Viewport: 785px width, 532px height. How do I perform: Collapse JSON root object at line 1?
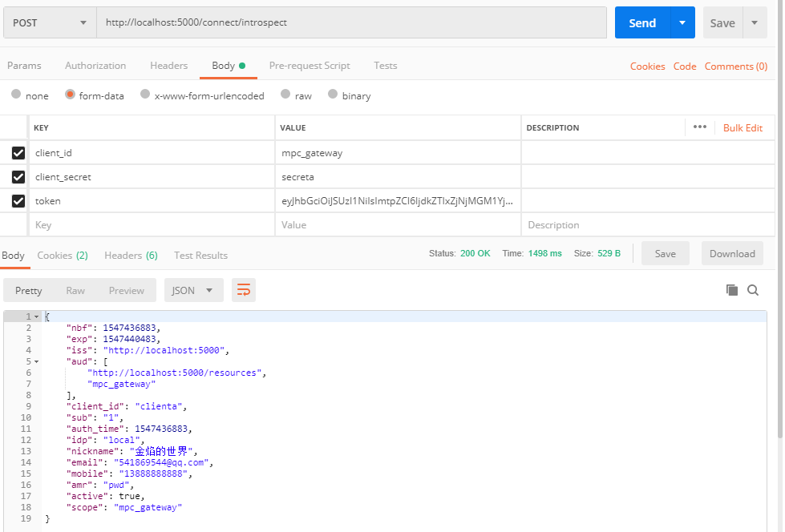36,317
